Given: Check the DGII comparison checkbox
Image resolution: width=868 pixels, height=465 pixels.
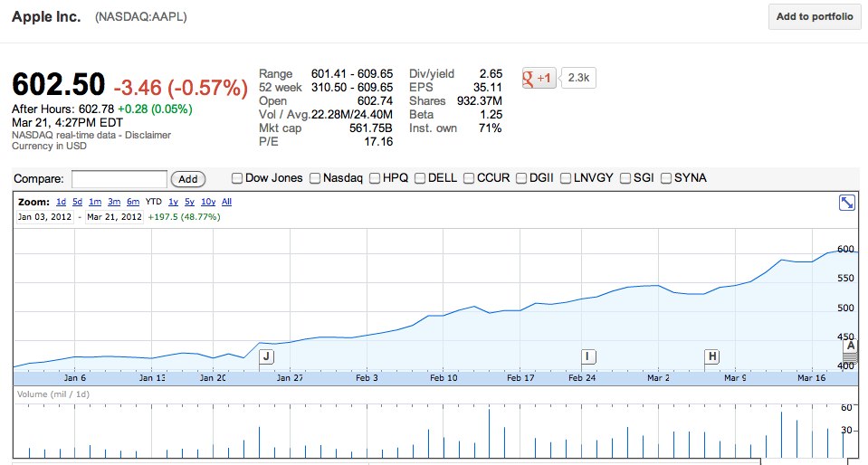Looking at the screenshot, I should coord(521,178).
